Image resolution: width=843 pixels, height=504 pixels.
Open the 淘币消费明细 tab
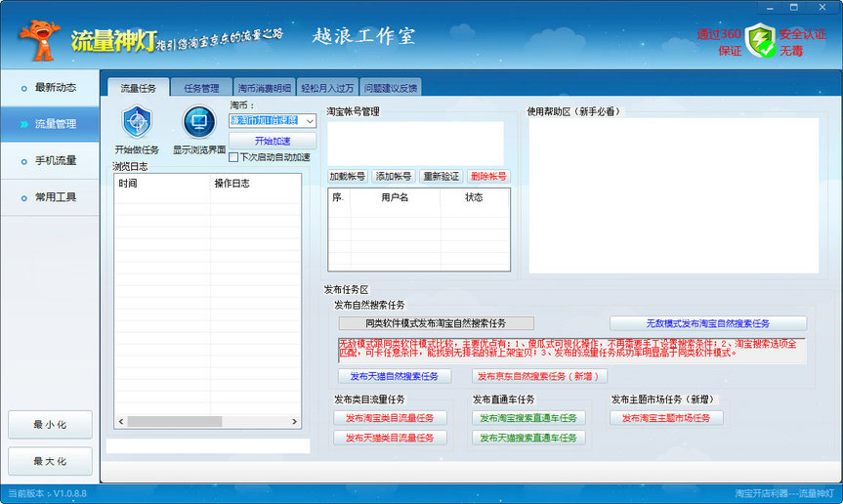click(x=264, y=88)
